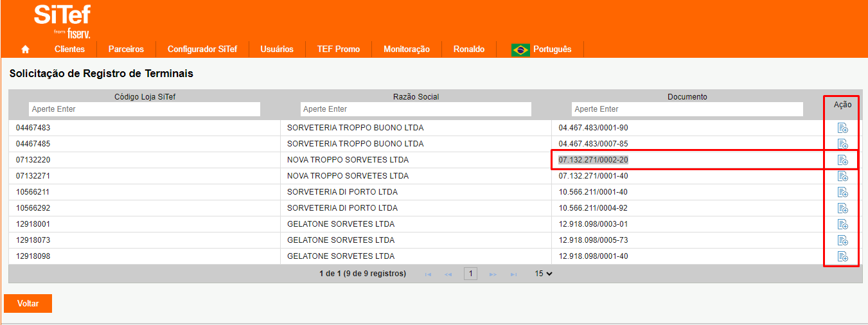Open the Parceiros menu
The width and height of the screenshot is (868, 325).
click(126, 49)
